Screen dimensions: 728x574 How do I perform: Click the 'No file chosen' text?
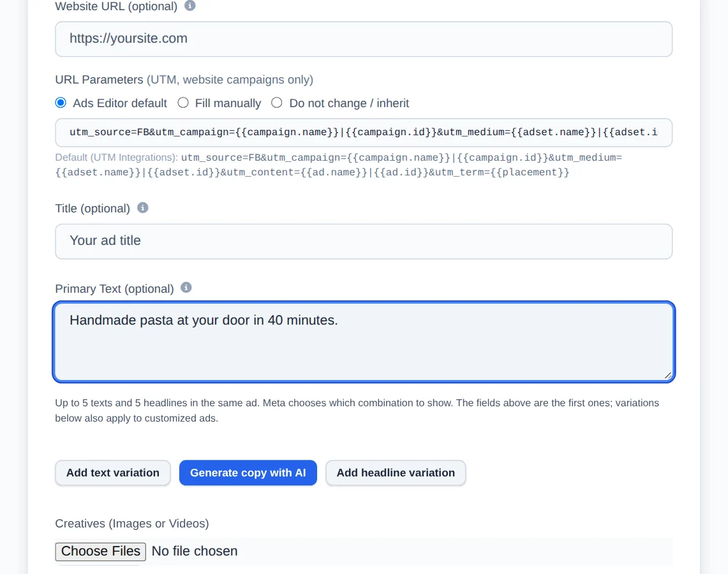pyautogui.click(x=195, y=551)
